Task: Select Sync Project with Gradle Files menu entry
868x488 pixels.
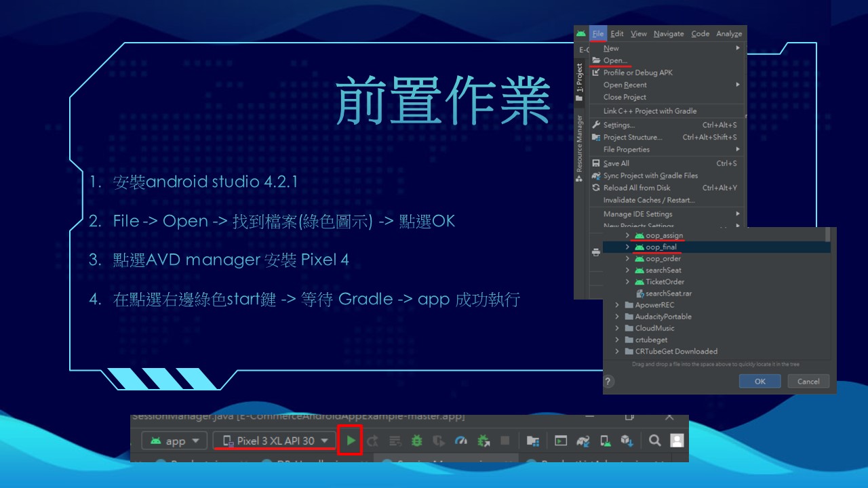Action: (x=667, y=176)
